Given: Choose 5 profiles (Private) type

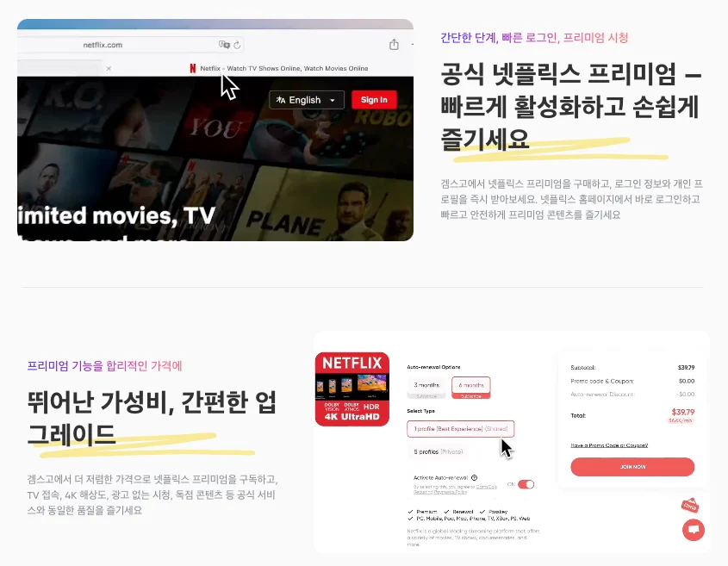Looking at the screenshot, I should 439,451.
